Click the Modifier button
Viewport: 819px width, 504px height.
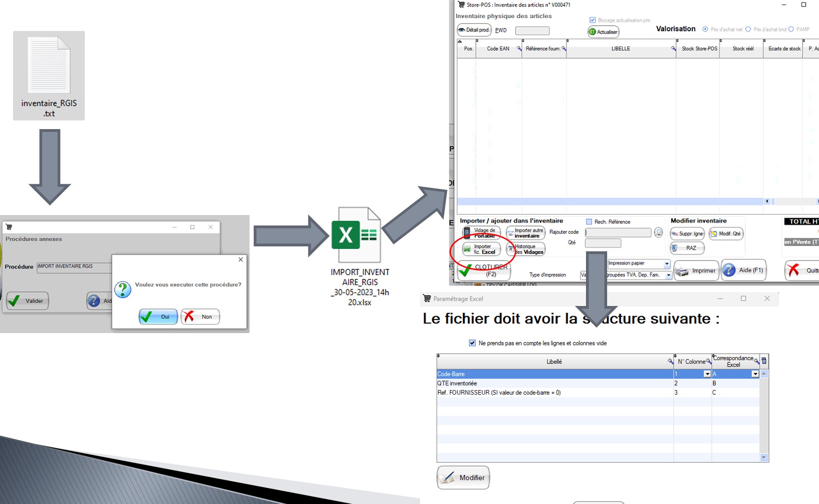(x=463, y=478)
